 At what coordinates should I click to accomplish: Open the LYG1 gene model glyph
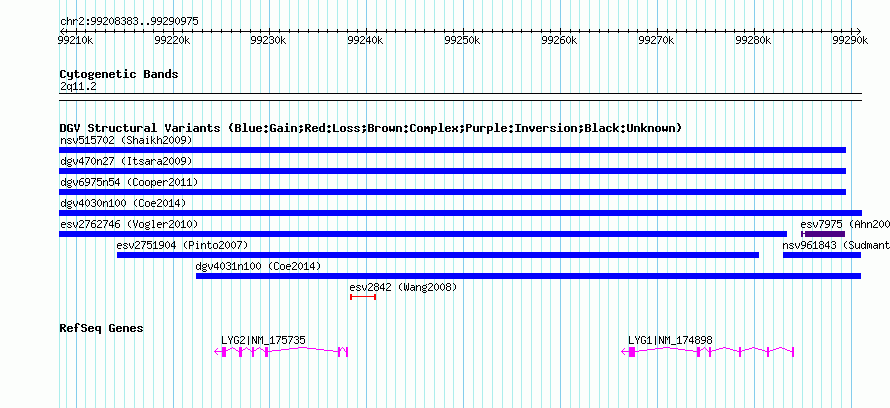click(708, 352)
